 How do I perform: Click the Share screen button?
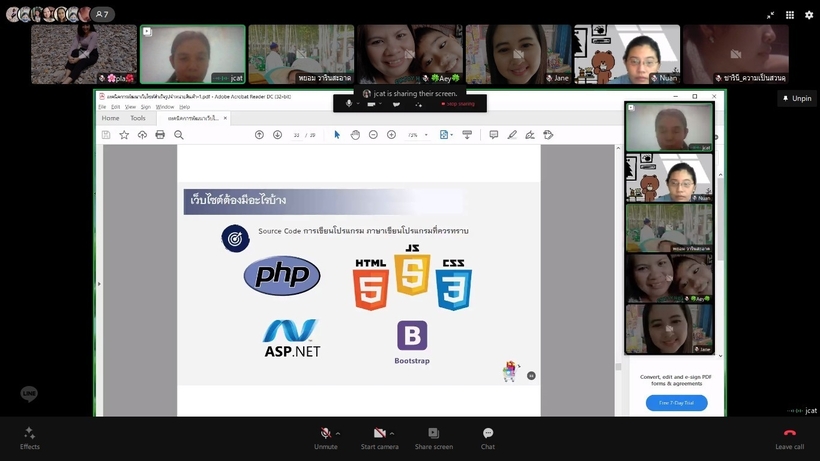pyautogui.click(x=434, y=438)
